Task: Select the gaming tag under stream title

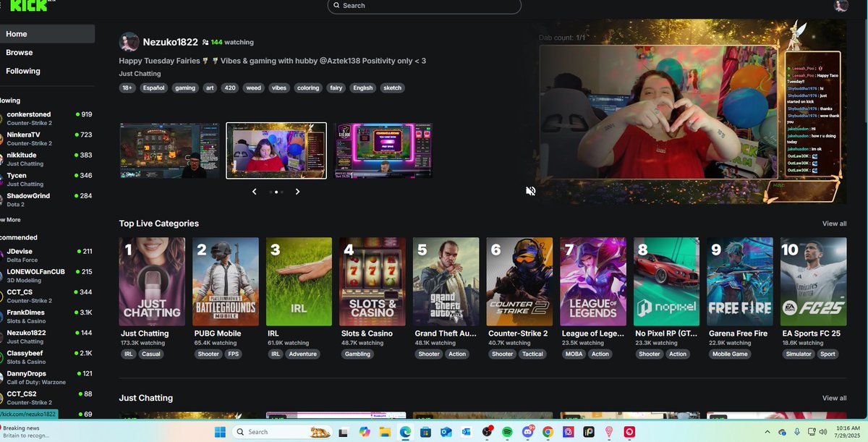Action: tap(185, 88)
